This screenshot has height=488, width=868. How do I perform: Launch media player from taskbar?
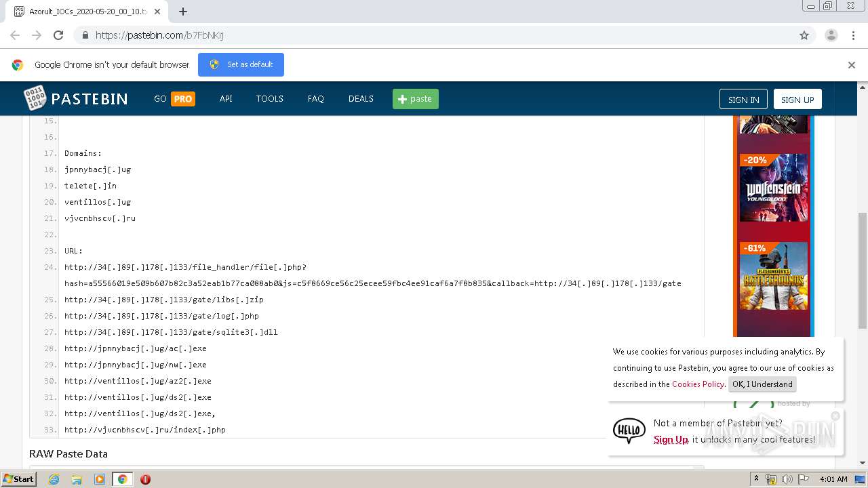pyautogui.click(x=100, y=479)
